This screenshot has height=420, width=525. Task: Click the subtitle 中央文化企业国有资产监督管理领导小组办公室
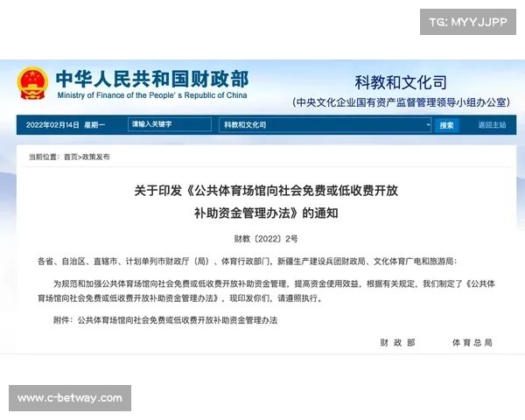pyautogui.click(x=401, y=102)
